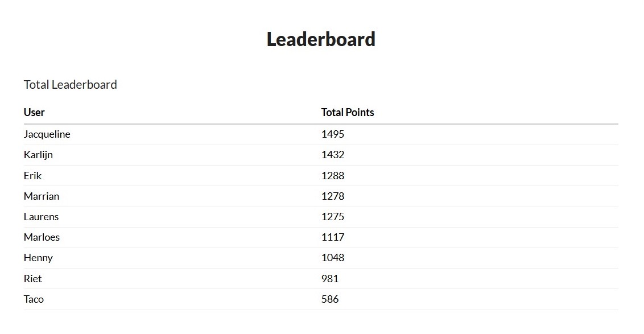Image resolution: width=644 pixels, height=334 pixels.
Task: Click Erik in the User column
Action: coord(33,176)
